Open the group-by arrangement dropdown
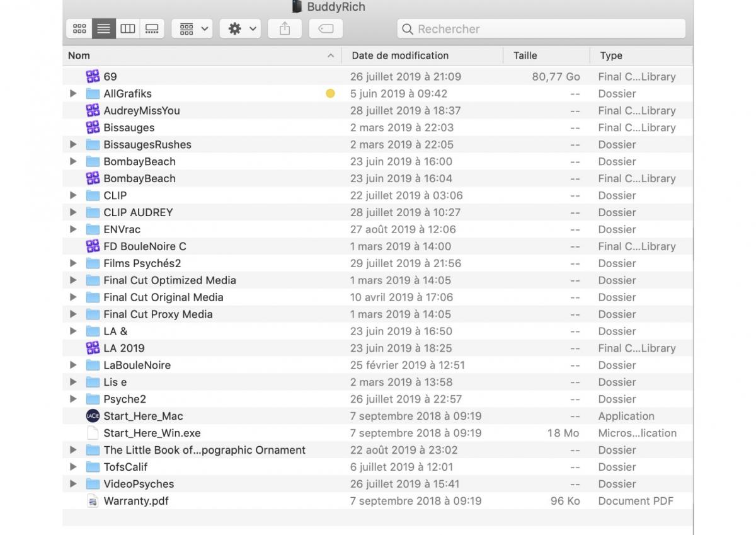Image resolution: width=756 pixels, height=535 pixels. click(192, 29)
